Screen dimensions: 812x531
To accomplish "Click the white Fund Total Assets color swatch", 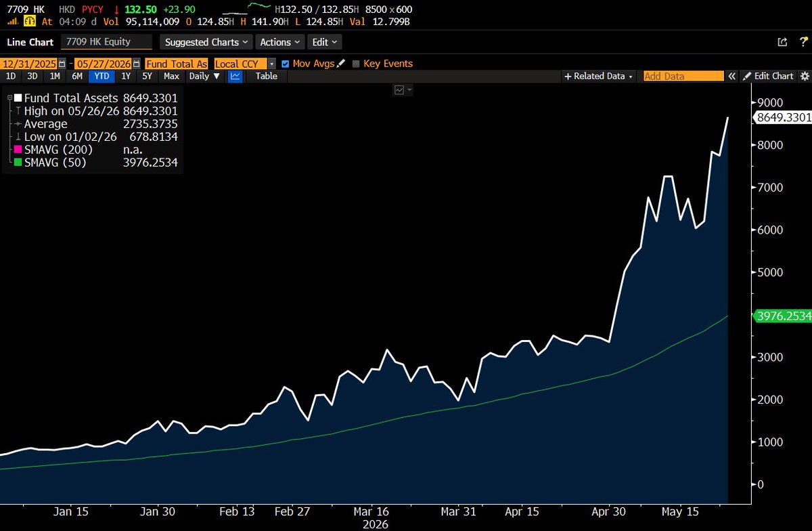I will pos(18,98).
